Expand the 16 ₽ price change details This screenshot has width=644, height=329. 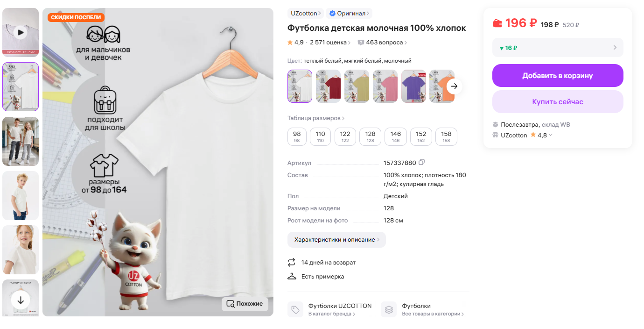click(x=558, y=48)
